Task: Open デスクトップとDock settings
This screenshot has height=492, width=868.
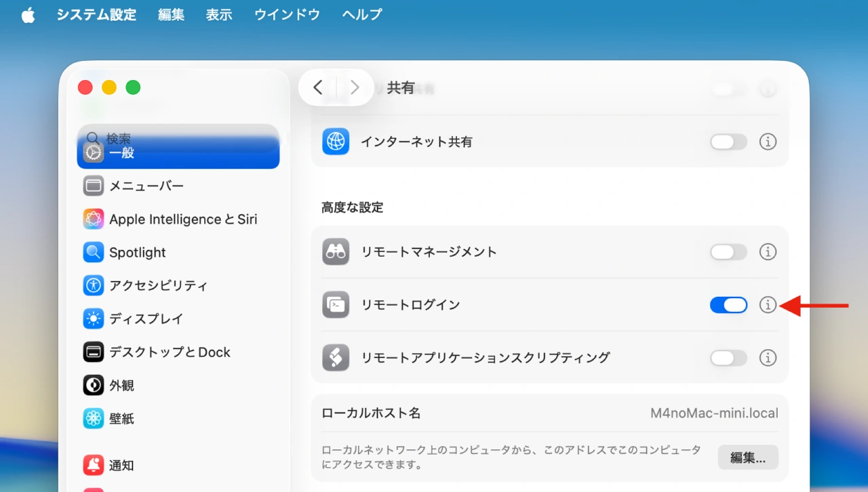Action: pyautogui.click(x=93, y=352)
